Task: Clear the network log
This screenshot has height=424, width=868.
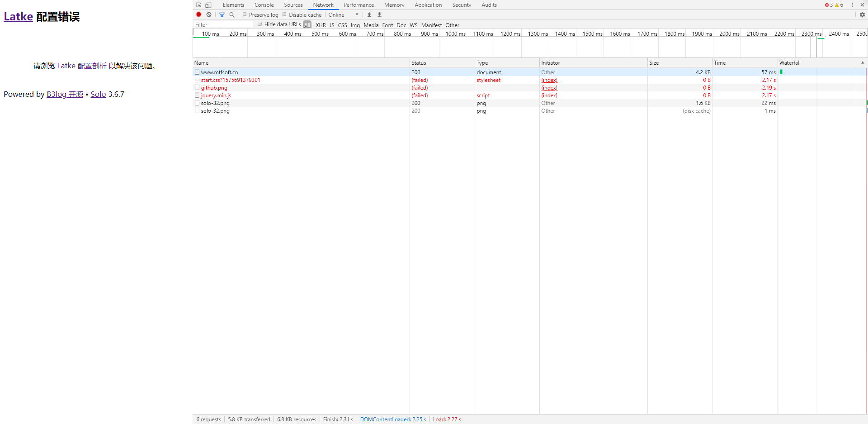Action: [x=209, y=14]
